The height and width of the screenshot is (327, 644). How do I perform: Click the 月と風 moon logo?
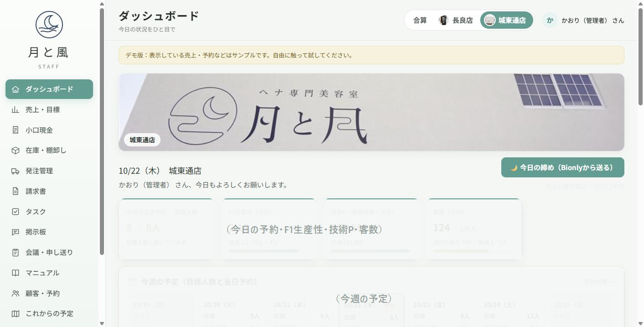(49, 25)
